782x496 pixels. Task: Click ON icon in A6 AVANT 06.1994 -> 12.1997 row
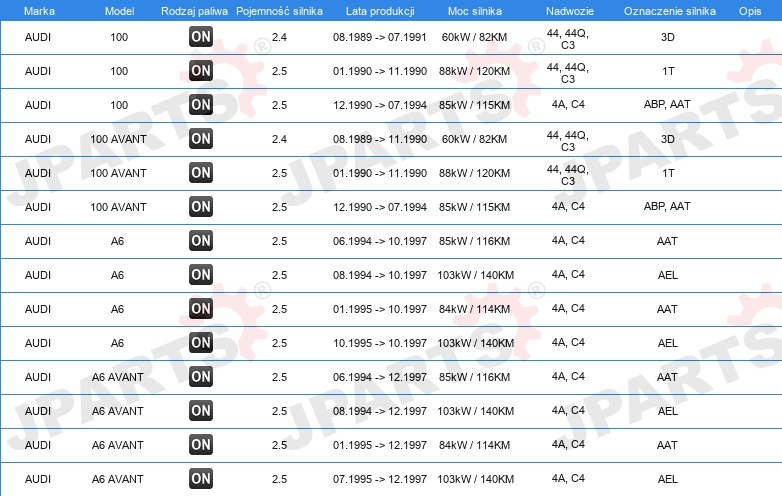(x=201, y=377)
